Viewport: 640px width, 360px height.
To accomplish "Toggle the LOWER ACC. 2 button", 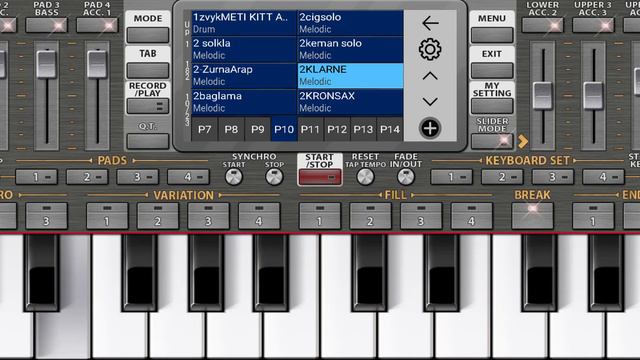I will pyautogui.click(x=543, y=26).
